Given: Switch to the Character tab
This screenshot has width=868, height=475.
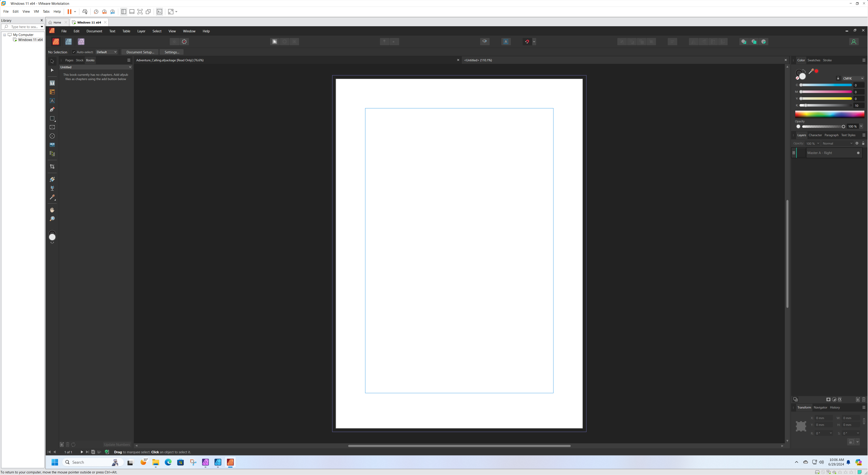Looking at the screenshot, I should click(815, 135).
